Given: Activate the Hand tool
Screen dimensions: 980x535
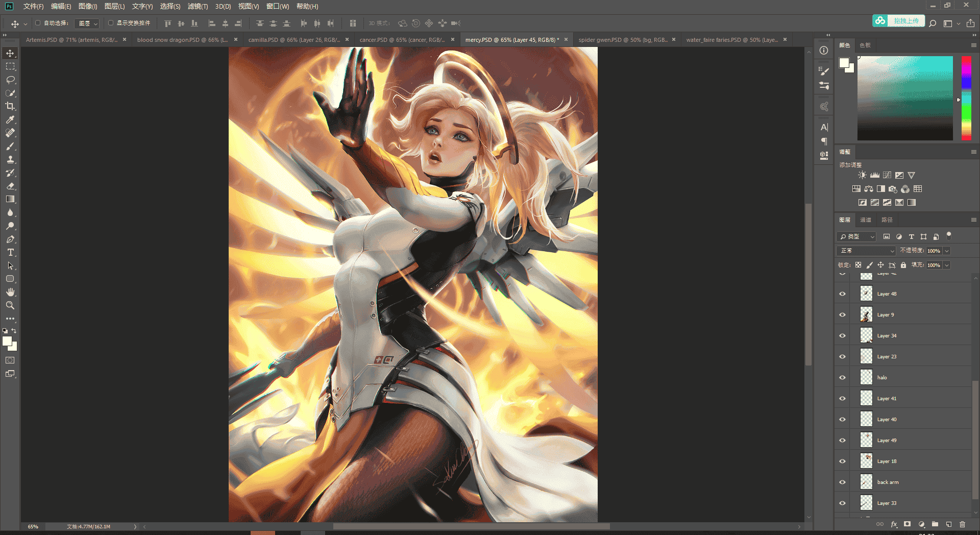Looking at the screenshot, I should pyautogui.click(x=10, y=292).
